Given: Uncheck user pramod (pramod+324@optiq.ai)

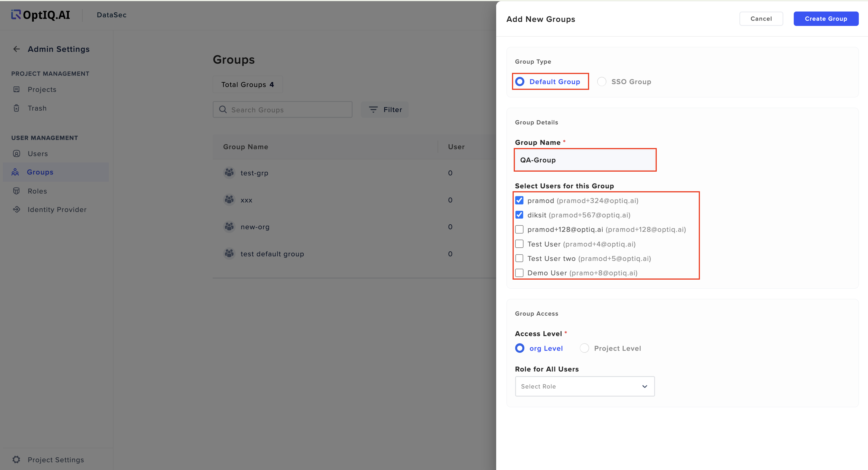Looking at the screenshot, I should point(519,201).
